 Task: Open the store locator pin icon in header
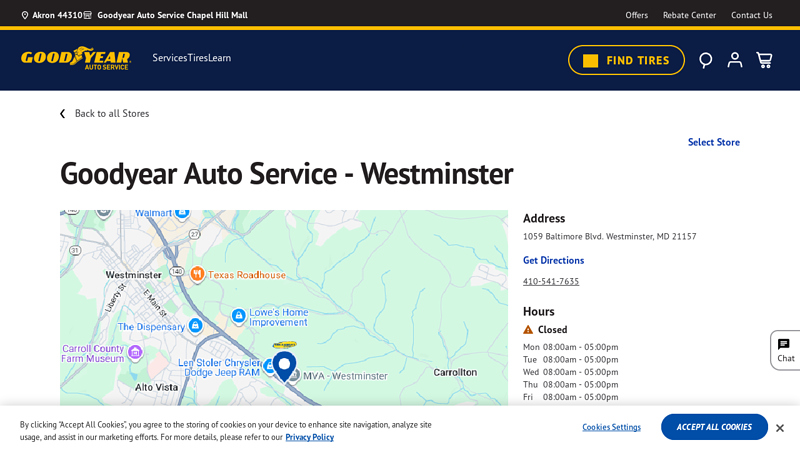tap(706, 60)
